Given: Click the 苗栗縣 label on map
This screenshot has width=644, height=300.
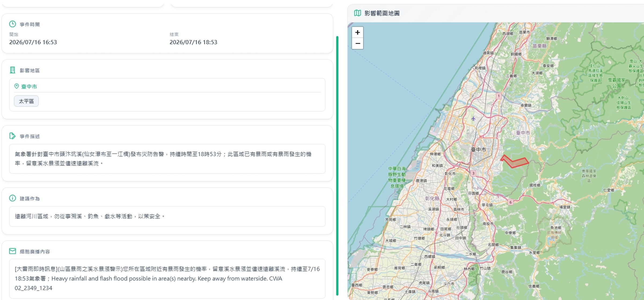Looking at the screenshot, I should [539, 46].
